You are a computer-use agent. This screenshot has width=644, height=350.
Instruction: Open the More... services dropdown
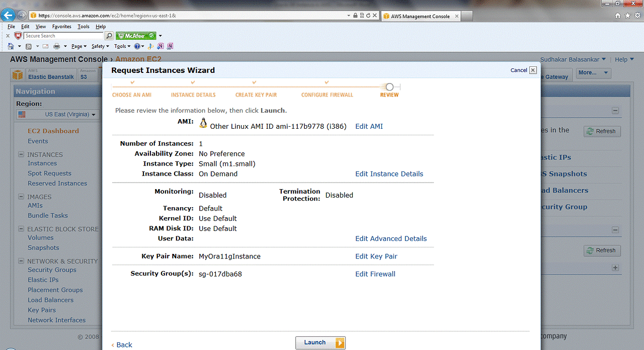pyautogui.click(x=593, y=73)
